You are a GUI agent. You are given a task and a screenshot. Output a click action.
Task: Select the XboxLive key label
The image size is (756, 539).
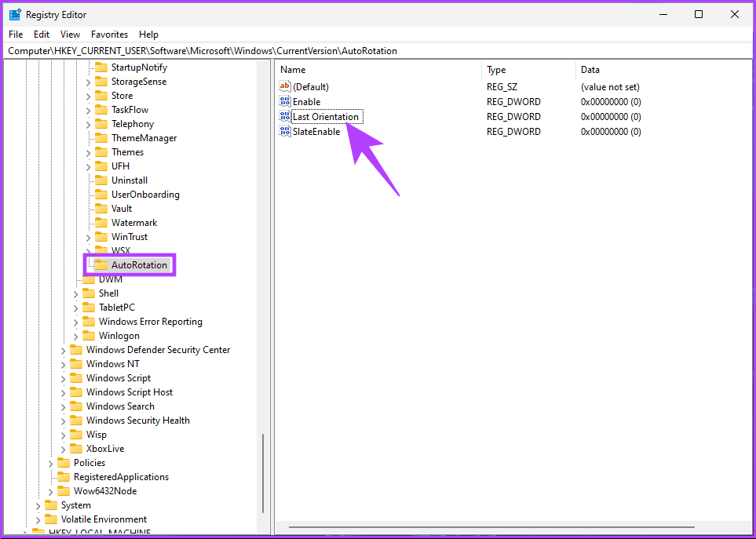(105, 449)
